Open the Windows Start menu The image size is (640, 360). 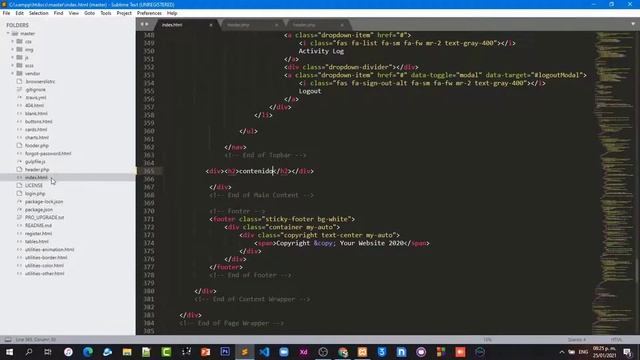click(x=9, y=352)
